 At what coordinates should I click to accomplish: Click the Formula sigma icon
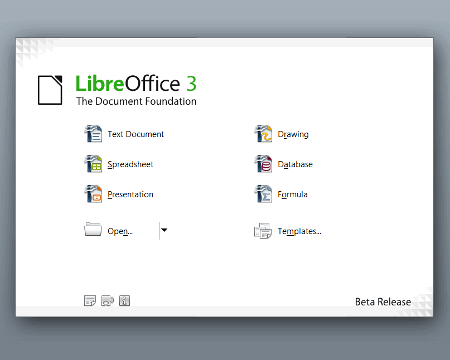point(263,194)
